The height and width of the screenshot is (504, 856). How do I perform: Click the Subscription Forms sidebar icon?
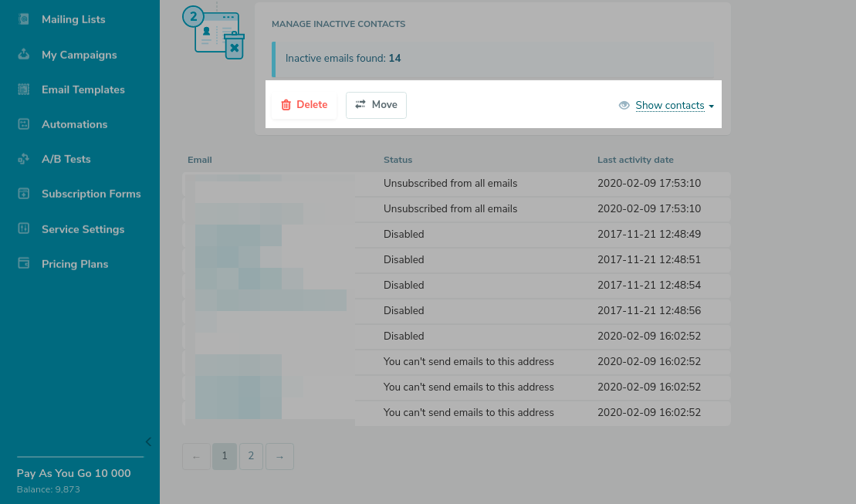pos(22,194)
